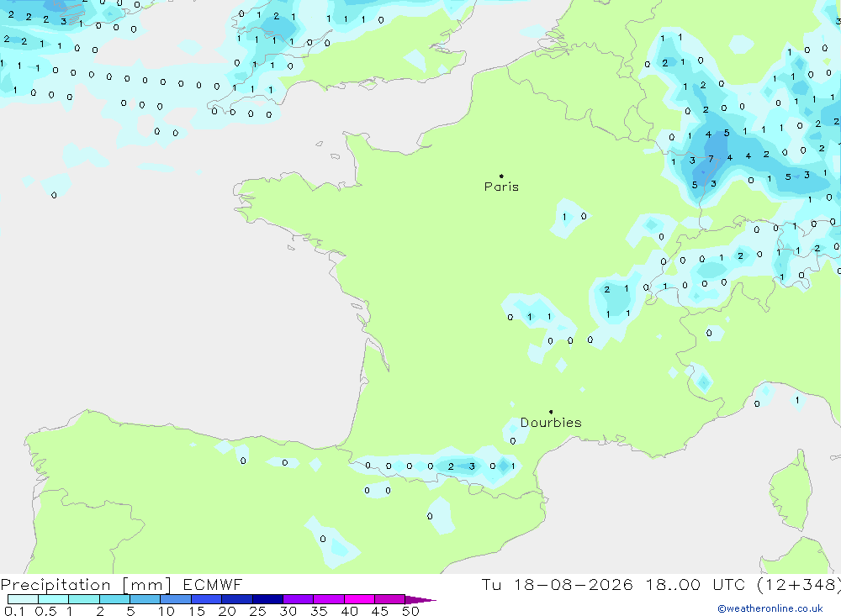
Task: Click the Dourbies city label
Action: tap(551, 423)
